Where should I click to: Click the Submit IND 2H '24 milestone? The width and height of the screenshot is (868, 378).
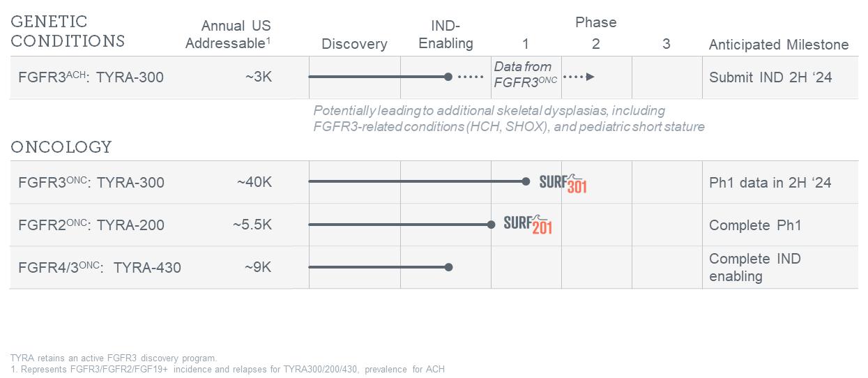(x=770, y=77)
